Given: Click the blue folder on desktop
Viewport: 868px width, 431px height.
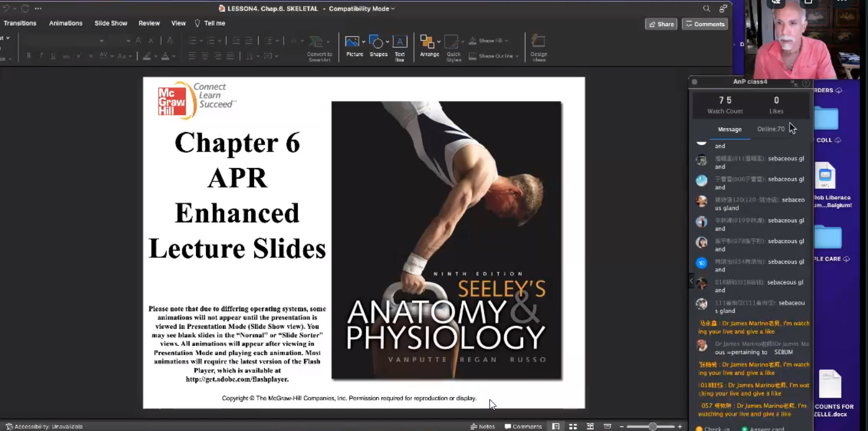Looking at the screenshot, I should coord(827,118).
